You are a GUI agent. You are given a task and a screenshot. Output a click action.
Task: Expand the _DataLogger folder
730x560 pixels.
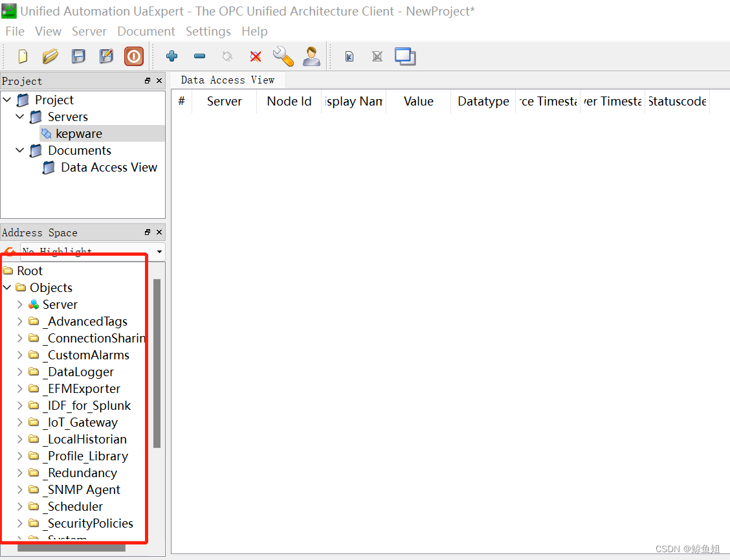coord(20,372)
